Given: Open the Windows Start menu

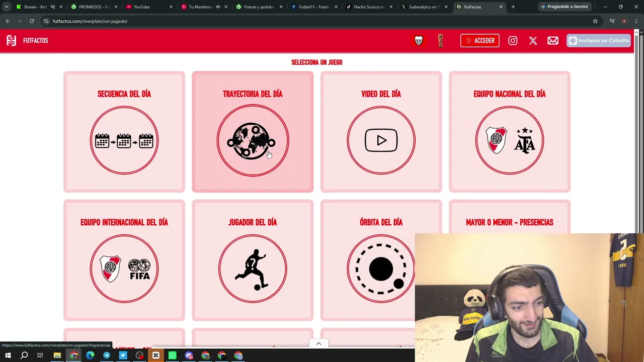Looking at the screenshot, I should click(x=8, y=356).
